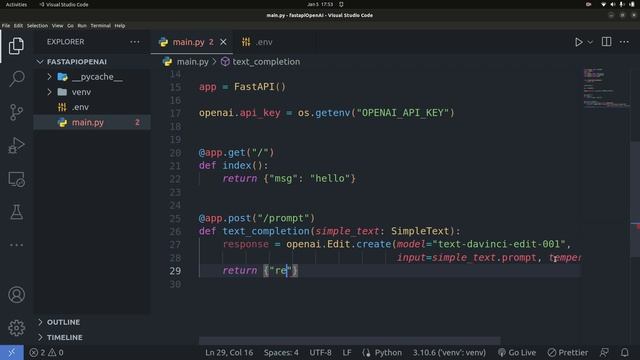Change end of line sequence LF
The width and height of the screenshot is (640, 360).
347,353
